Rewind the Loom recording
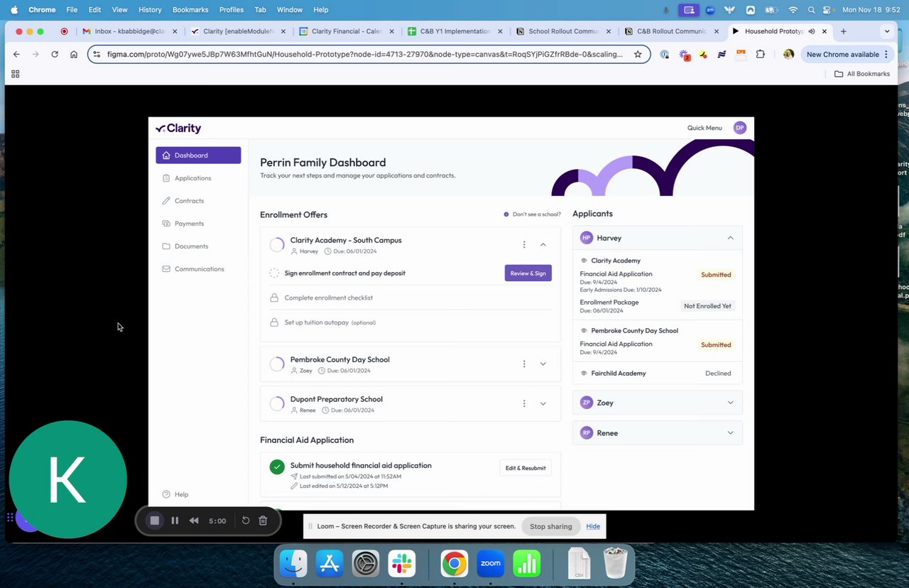The height and width of the screenshot is (588, 909). (194, 521)
